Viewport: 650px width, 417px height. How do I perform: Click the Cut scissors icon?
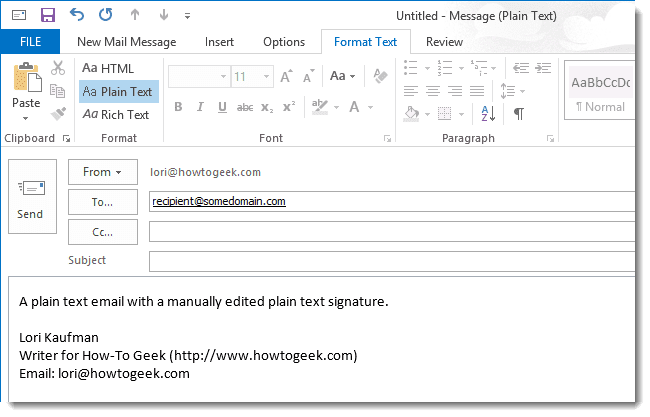[x=58, y=69]
